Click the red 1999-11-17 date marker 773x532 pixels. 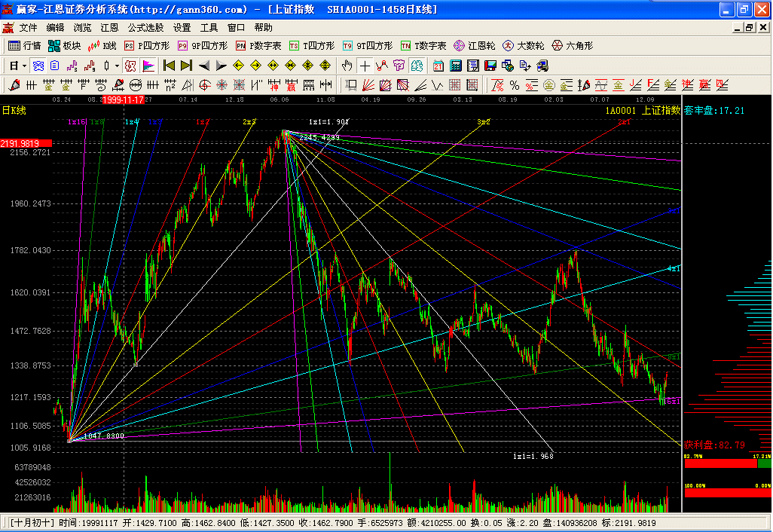coord(124,99)
